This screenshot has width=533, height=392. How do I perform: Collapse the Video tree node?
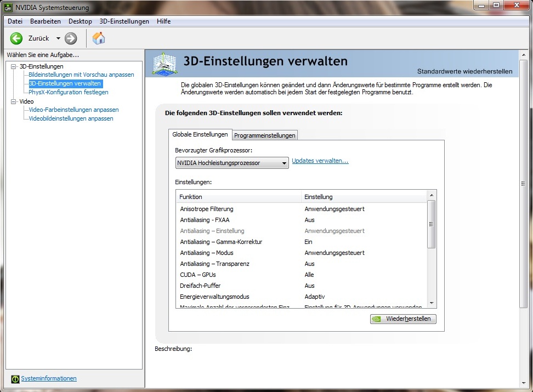(x=14, y=101)
